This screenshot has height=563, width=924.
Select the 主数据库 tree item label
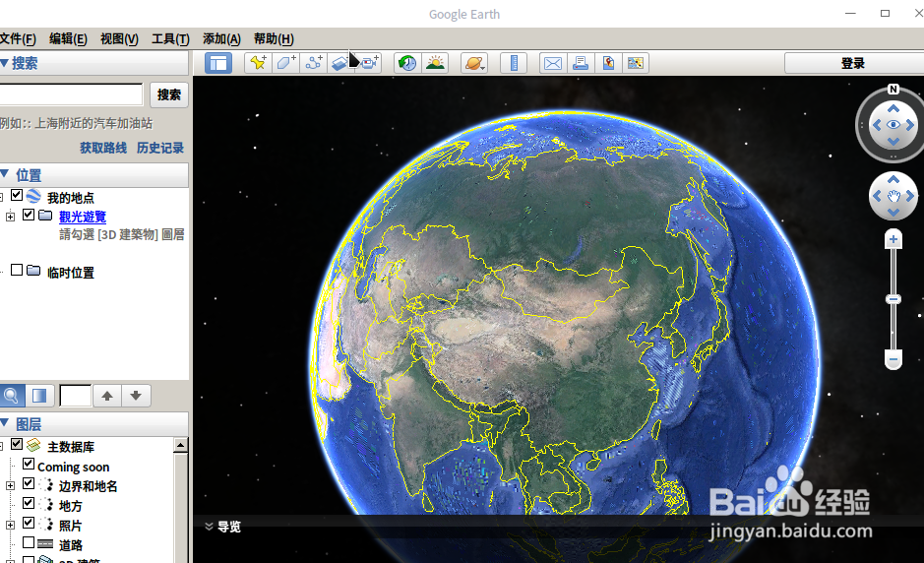(x=71, y=447)
